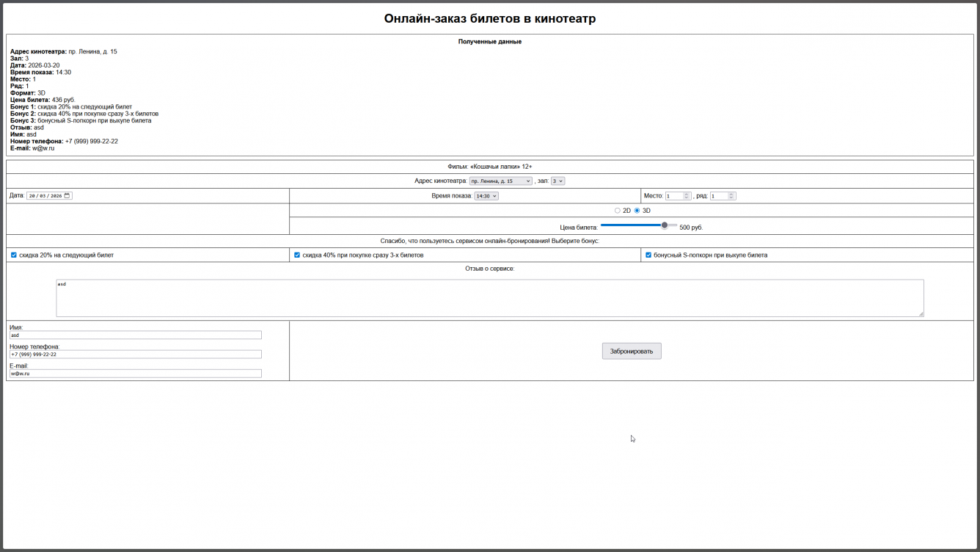The height and width of the screenshot is (552, 980).
Task: Click the 'Отзыв о сервисе:' label
Action: click(x=490, y=269)
